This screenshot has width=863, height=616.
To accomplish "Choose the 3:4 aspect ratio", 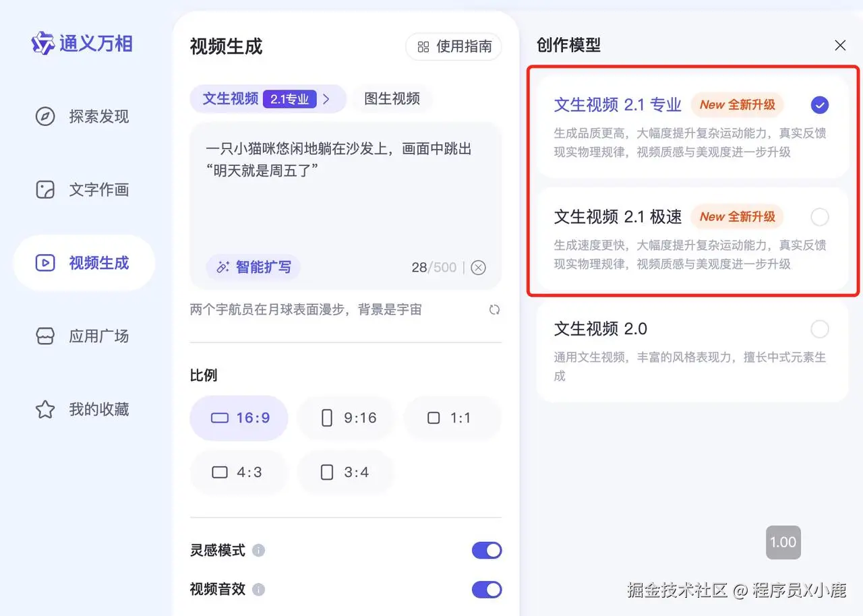I will [346, 472].
